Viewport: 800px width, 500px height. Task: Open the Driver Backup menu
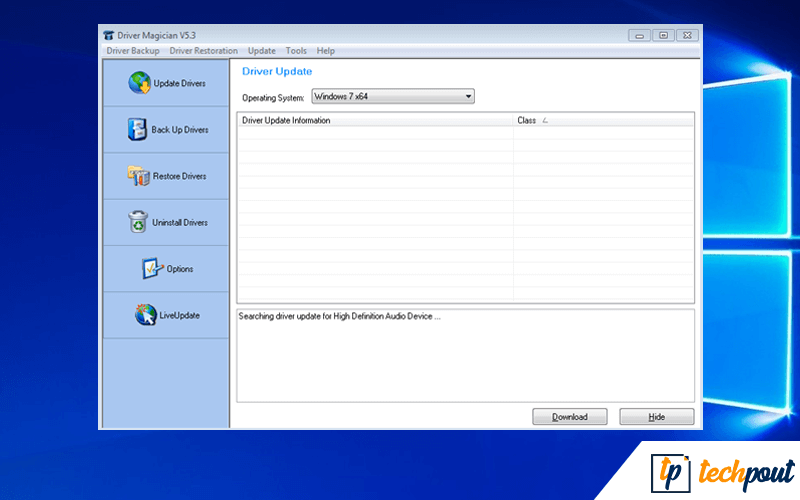[x=132, y=51]
